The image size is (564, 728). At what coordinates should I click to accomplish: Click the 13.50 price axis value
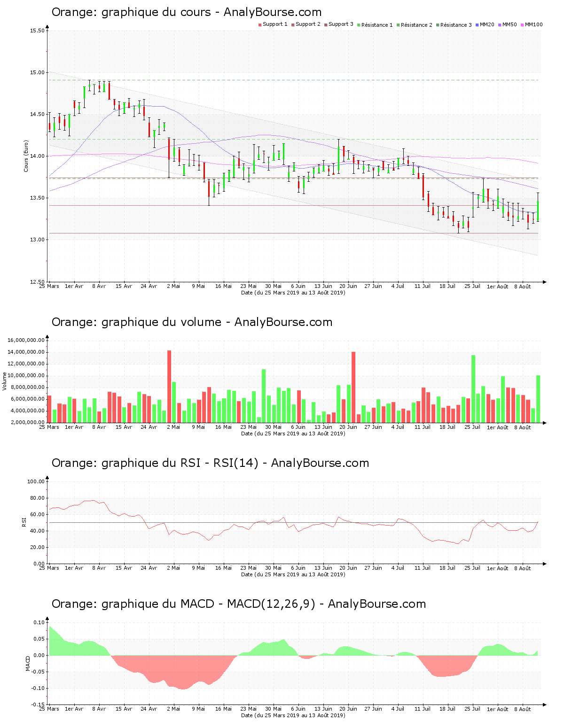[x=37, y=198]
